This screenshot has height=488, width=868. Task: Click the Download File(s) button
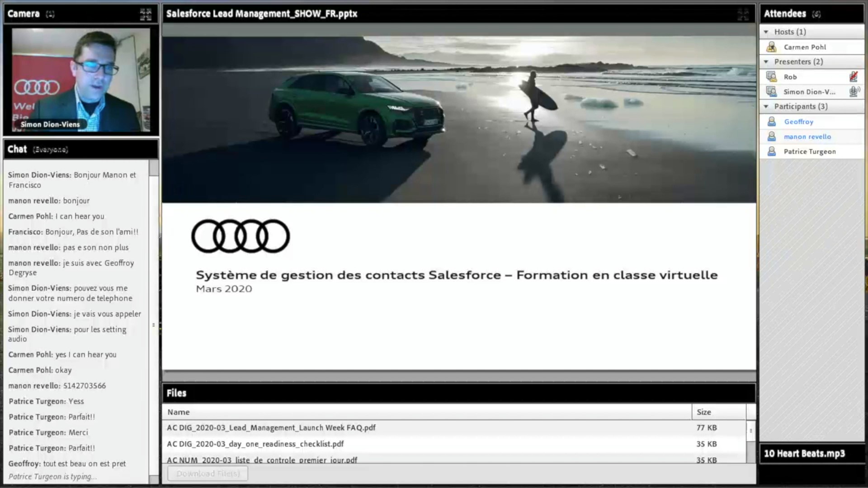(208, 474)
